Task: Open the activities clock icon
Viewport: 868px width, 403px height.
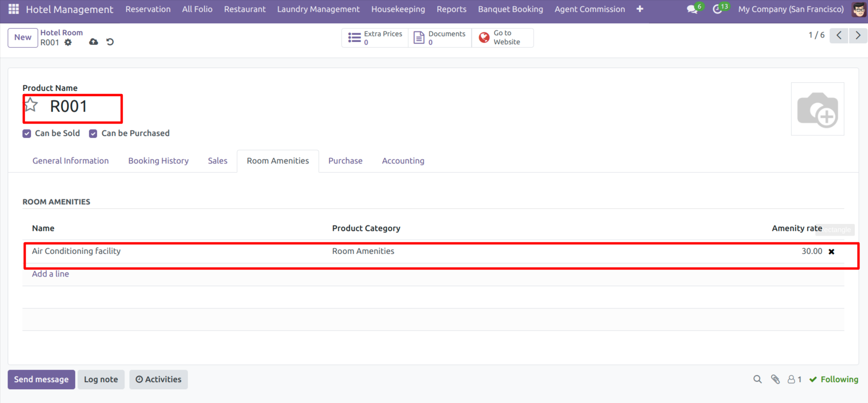Action: click(x=717, y=9)
